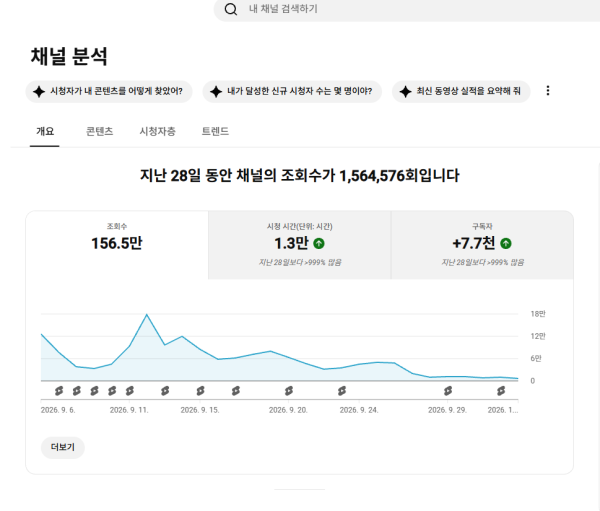Select the 시청 시간 metric card
Image resolution: width=600 pixels, height=511 pixels.
300,245
